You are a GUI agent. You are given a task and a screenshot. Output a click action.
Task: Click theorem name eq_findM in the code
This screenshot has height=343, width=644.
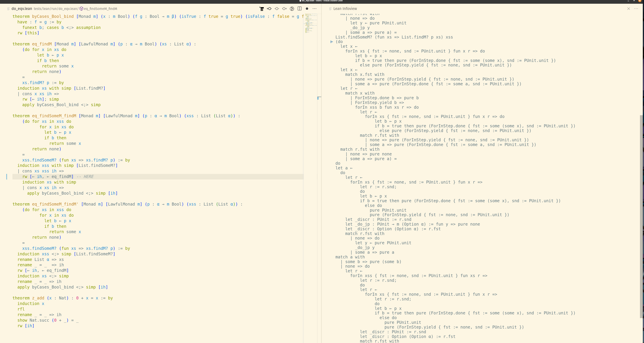coord(42,44)
